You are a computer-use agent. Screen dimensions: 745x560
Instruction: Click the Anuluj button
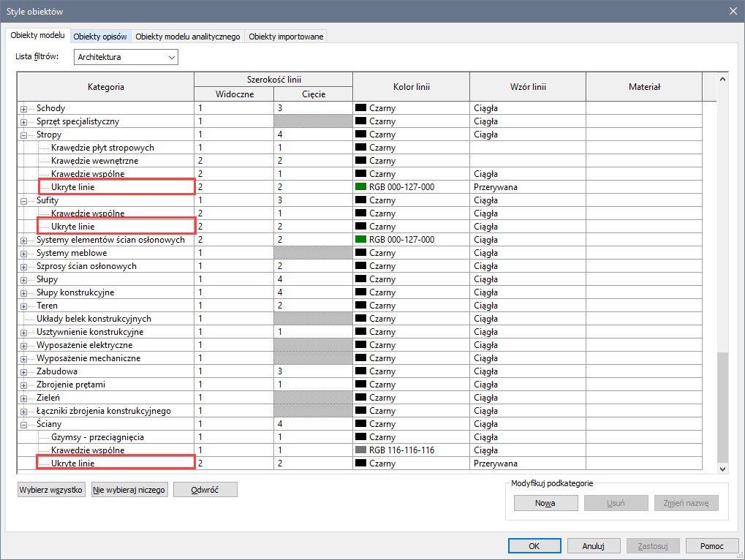coord(593,546)
